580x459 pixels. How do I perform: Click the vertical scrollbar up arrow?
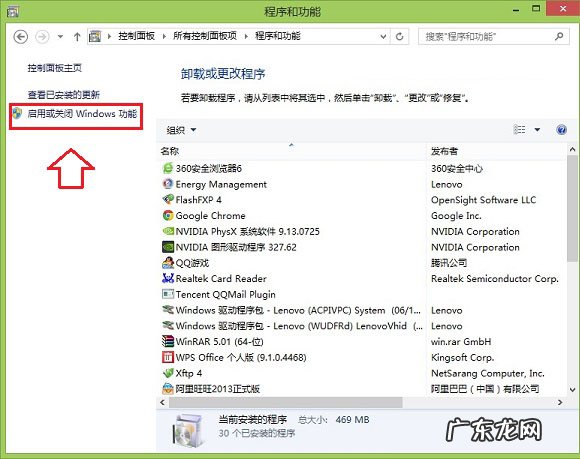tap(572, 149)
